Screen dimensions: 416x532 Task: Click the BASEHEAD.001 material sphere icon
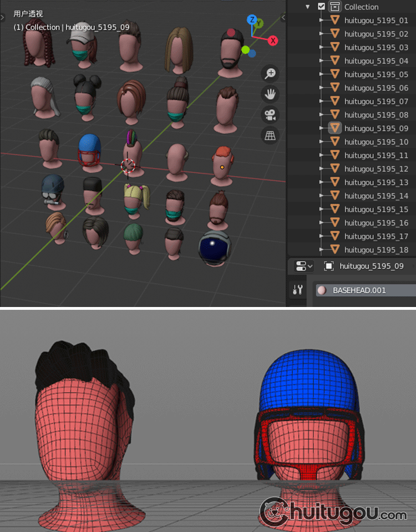click(x=322, y=290)
